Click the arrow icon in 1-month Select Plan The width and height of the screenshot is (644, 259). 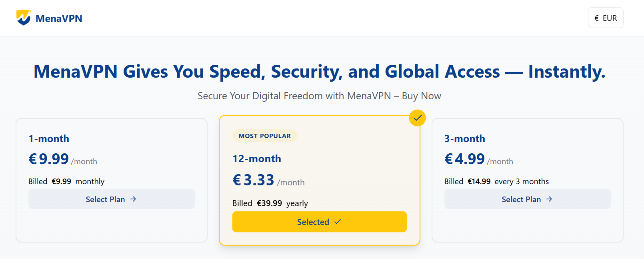(x=134, y=199)
